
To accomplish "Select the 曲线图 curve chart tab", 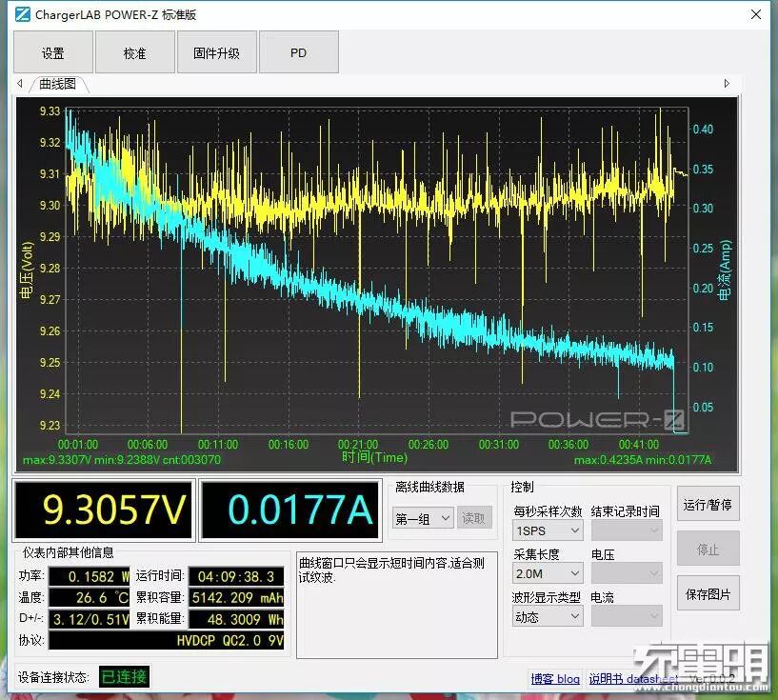I will pos(58,84).
